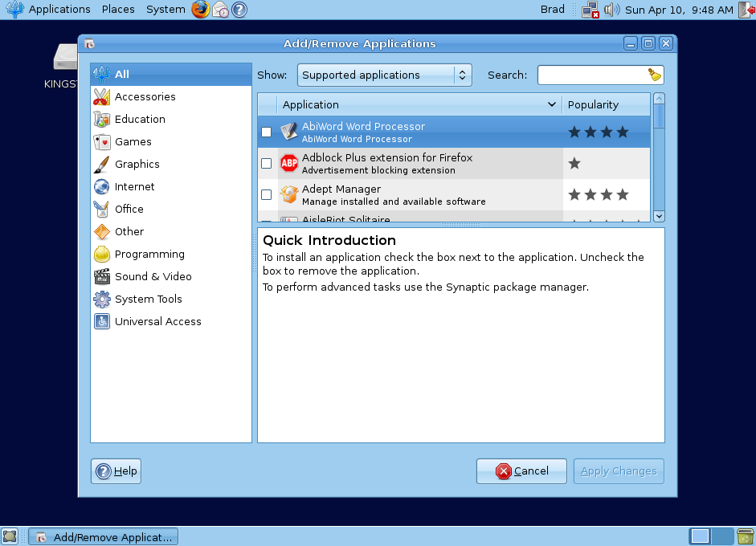Click the Games playing cards icon
This screenshot has width=756, height=546.
pyautogui.click(x=102, y=141)
